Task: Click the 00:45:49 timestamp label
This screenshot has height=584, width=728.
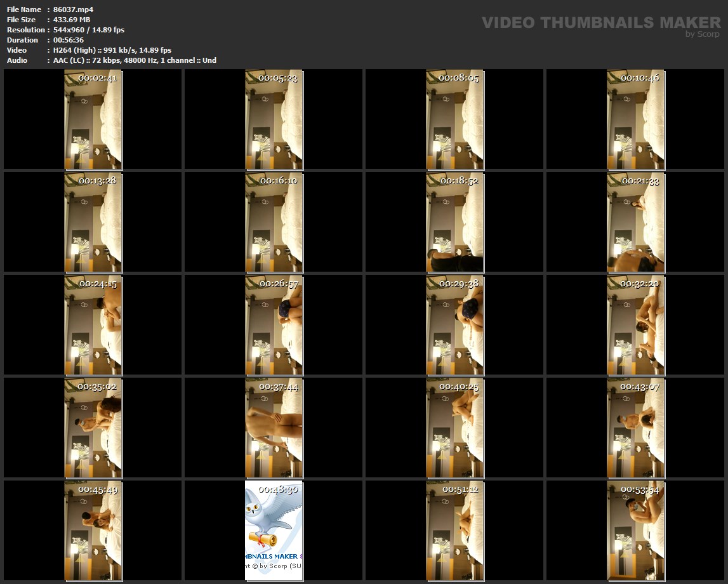Action: point(97,489)
